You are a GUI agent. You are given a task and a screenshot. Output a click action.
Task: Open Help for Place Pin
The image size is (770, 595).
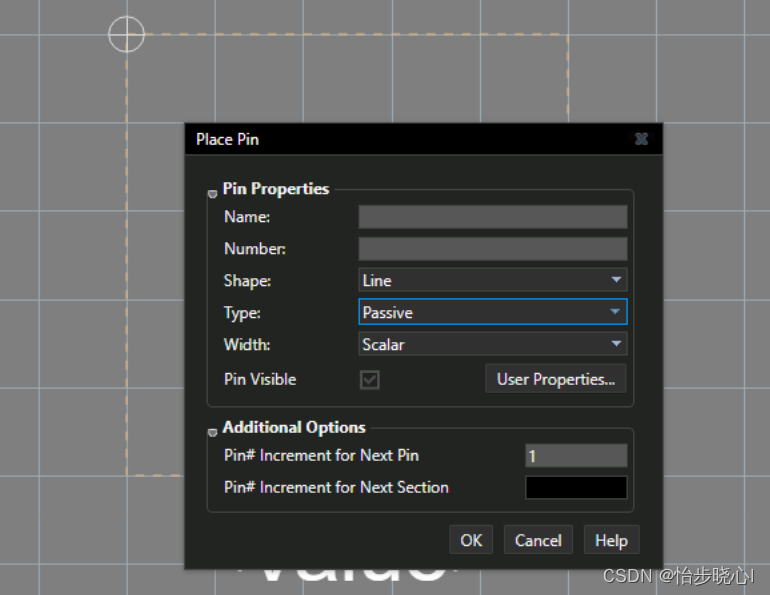pos(611,540)
